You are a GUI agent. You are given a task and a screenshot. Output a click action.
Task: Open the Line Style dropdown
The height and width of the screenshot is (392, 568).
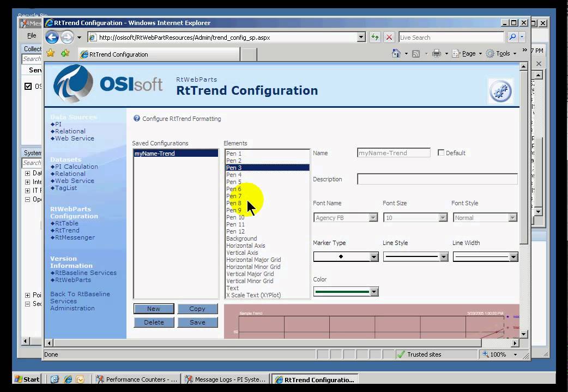coord(444,256)
